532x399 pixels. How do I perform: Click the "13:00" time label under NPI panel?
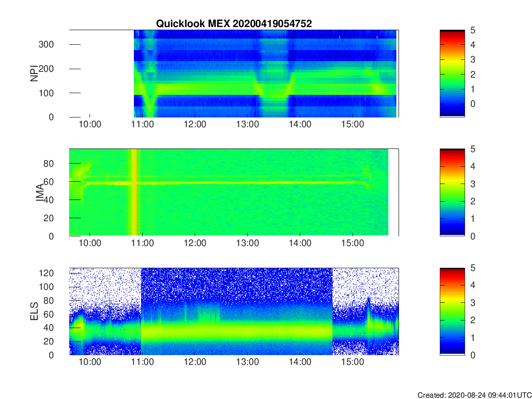point(247,125)
